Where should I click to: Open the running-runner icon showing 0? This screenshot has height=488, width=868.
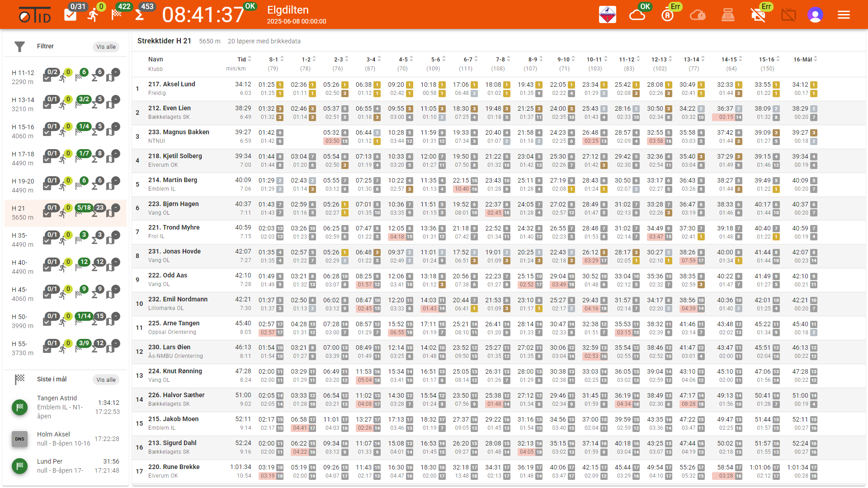pyautogui.click(x=94, y=15)
